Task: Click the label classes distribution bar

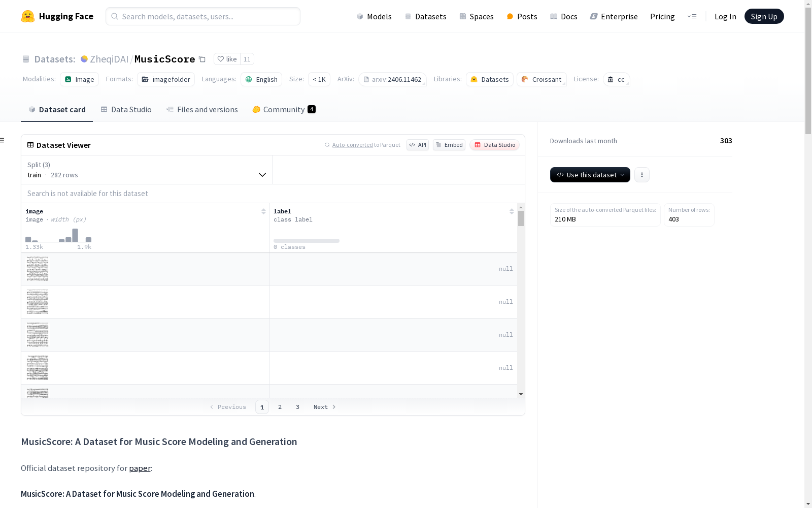Action: [307, 241]
